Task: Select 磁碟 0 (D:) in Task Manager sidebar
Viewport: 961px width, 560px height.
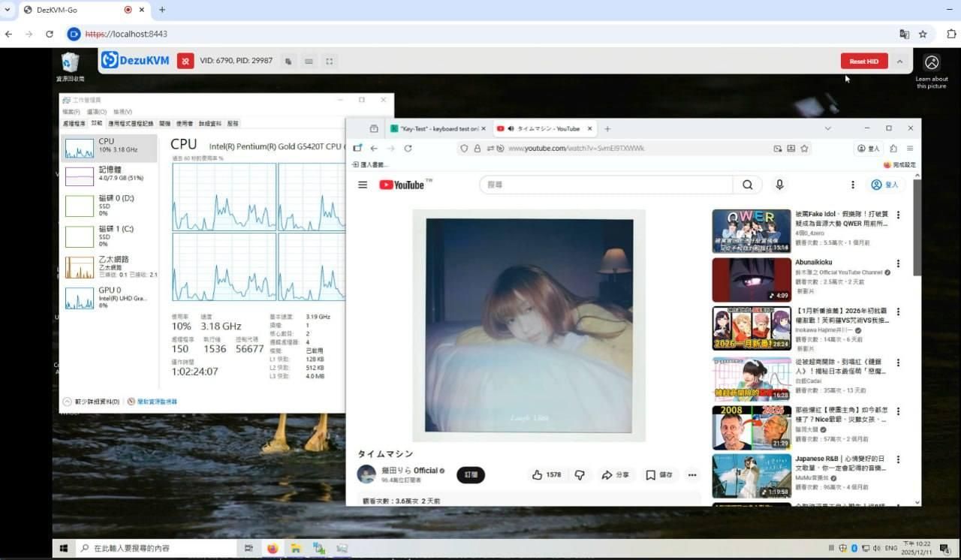Action: tap(109, 206)
